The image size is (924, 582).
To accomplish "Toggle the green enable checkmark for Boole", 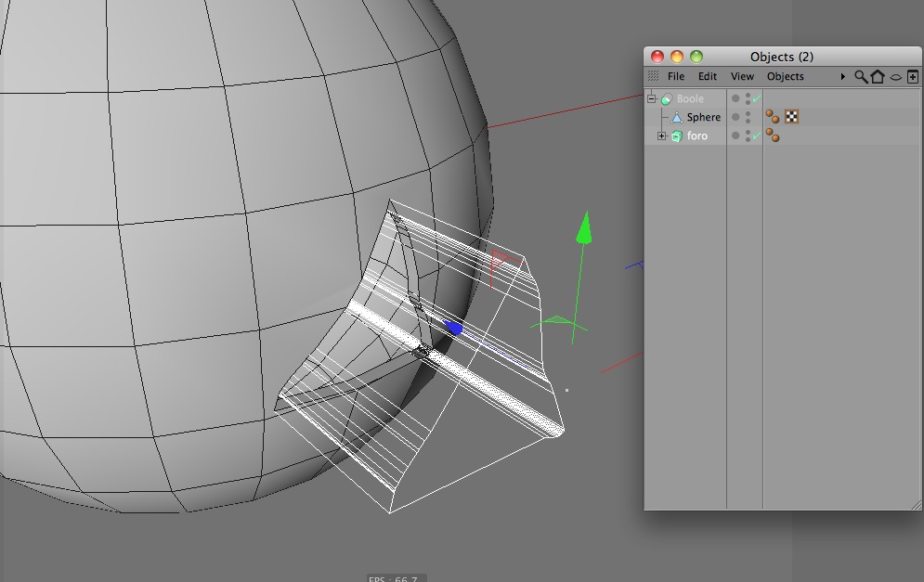I will pos(757,98).
